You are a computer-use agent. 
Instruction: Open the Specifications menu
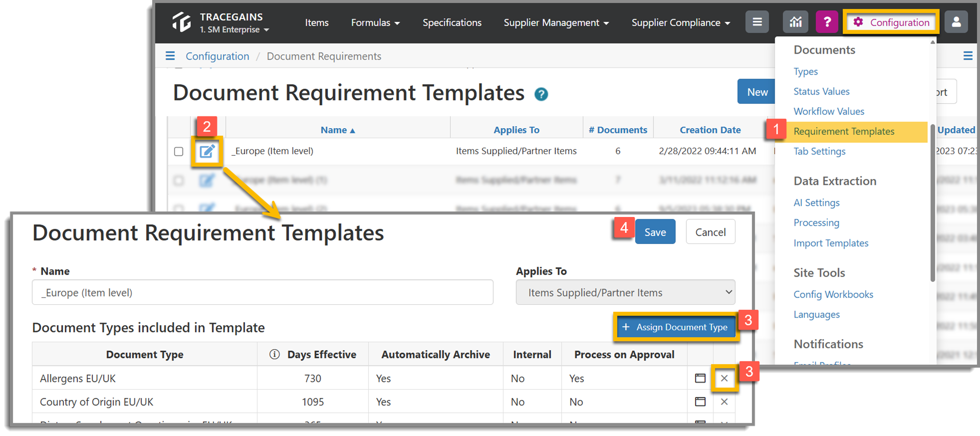pyautogui.click(x=452, y=22)
